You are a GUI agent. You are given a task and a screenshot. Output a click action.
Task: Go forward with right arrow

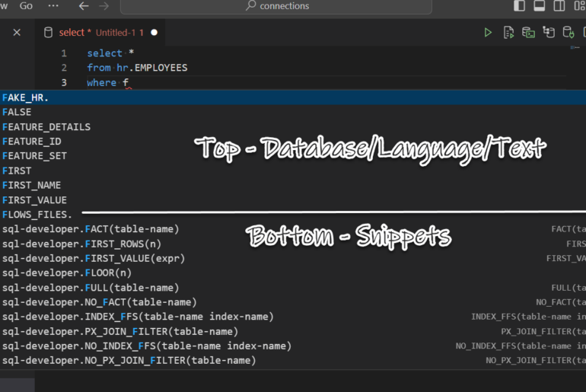click(104, 5)
